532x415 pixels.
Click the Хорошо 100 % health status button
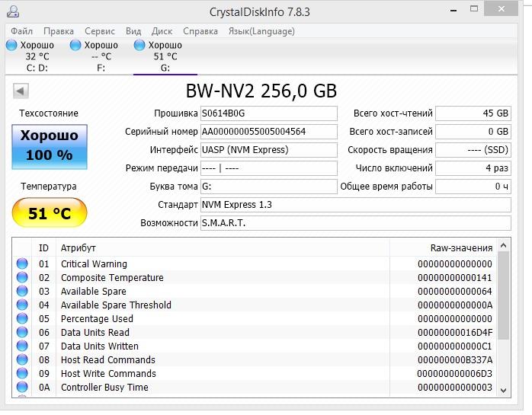[49, 145]
